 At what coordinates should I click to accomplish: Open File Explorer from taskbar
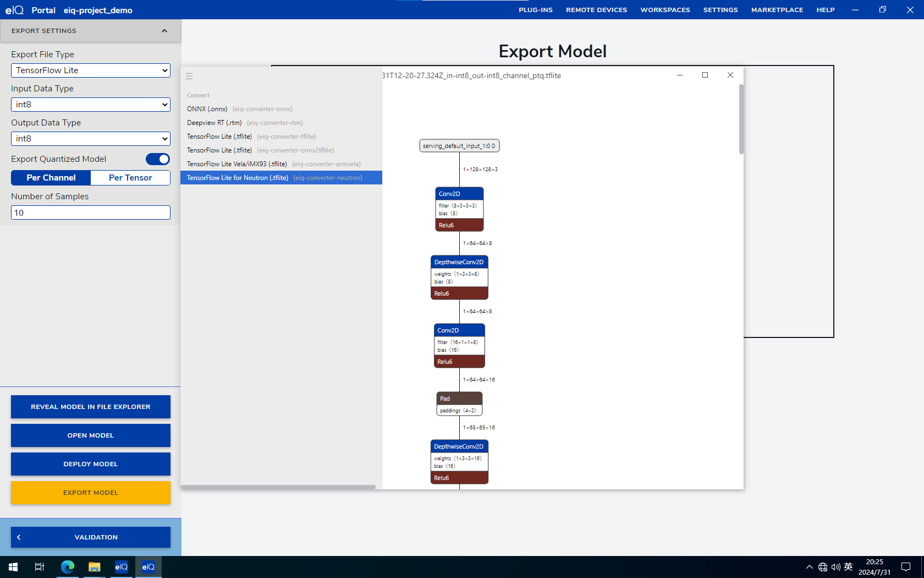(x=94, y=567)
